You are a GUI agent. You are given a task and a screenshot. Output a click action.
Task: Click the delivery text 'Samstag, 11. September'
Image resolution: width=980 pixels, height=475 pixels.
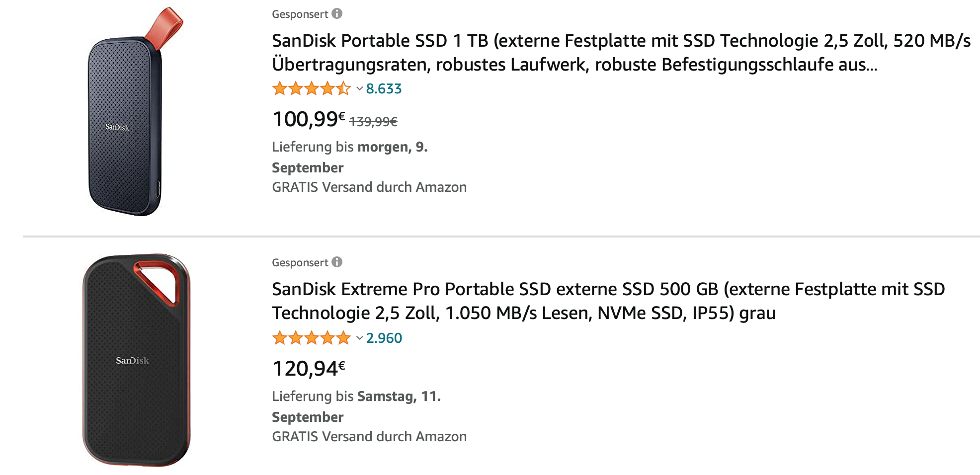[399, 396]
